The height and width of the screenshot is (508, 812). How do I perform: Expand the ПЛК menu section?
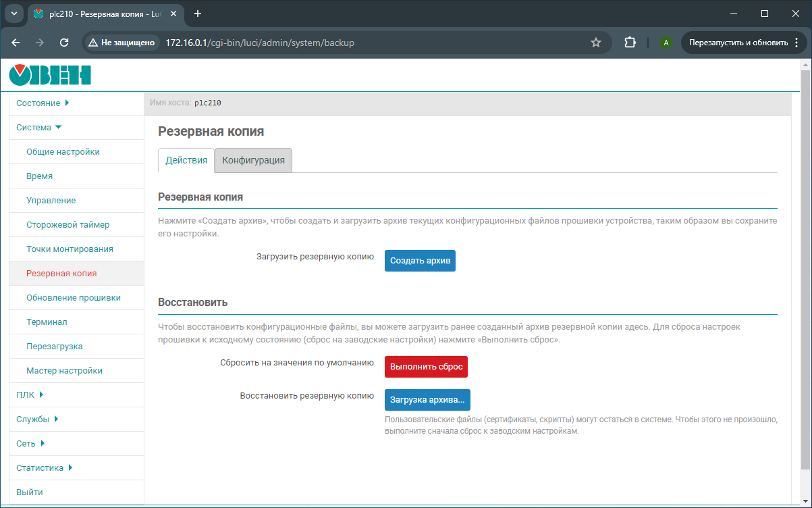[x=30, y=395]
